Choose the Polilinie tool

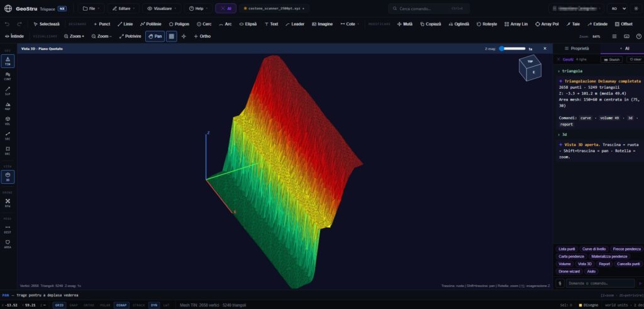[x=151, y=25]
